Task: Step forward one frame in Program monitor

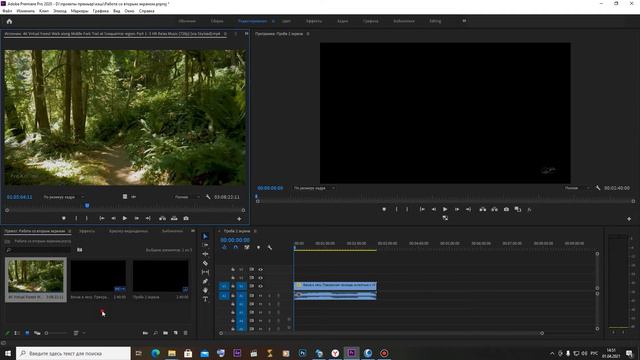Action: tap(457, 209)
